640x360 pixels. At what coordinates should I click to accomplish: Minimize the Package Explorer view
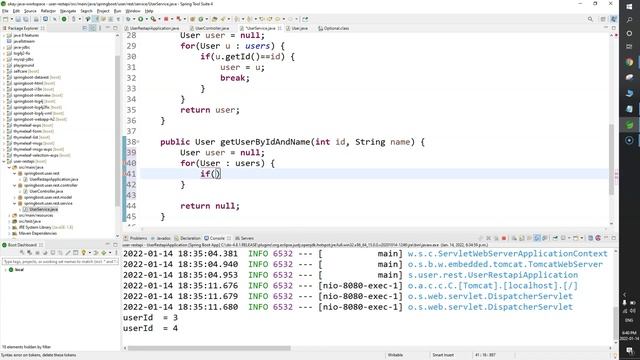(x=108, y=28)
